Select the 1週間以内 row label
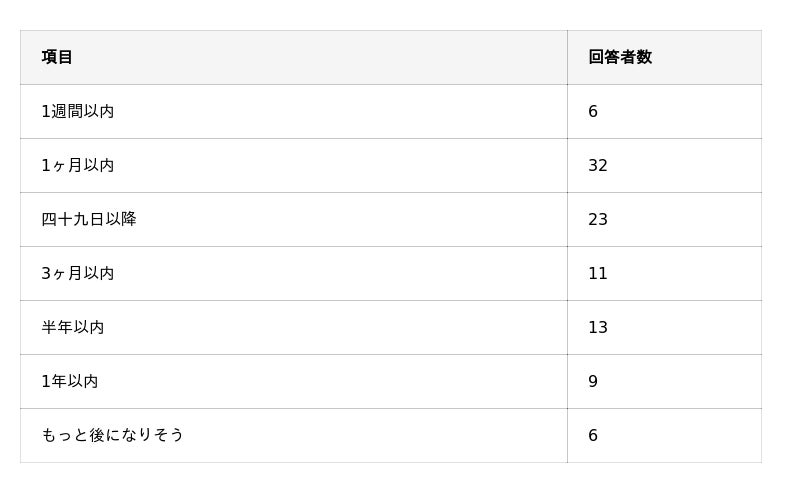This screenshot has width=800, height=493. (x=78, y=111)
